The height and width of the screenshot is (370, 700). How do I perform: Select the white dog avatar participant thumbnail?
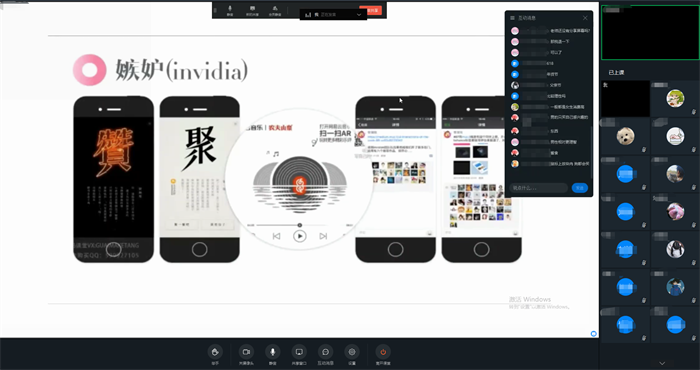click(625, 136)
